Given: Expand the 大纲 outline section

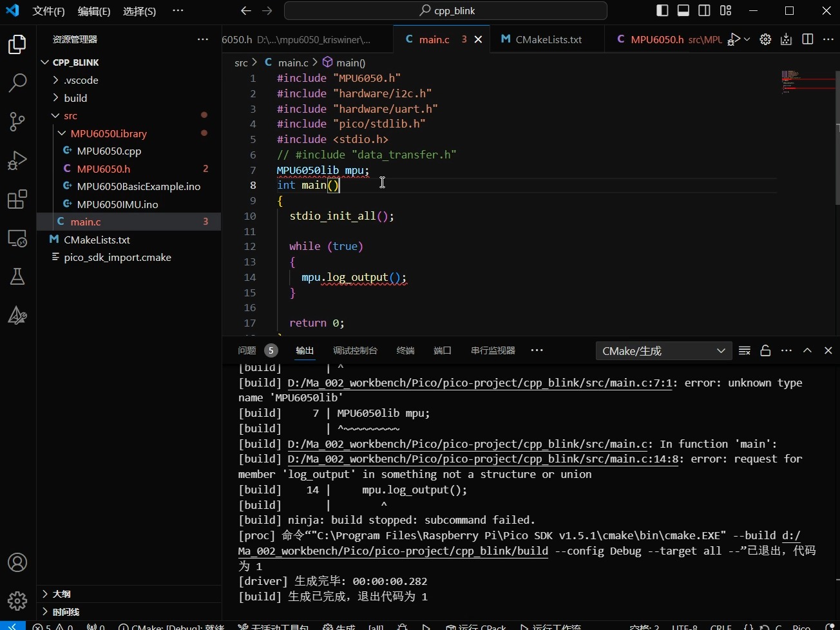Looking at the screenshot, I should tap(129, 594).
